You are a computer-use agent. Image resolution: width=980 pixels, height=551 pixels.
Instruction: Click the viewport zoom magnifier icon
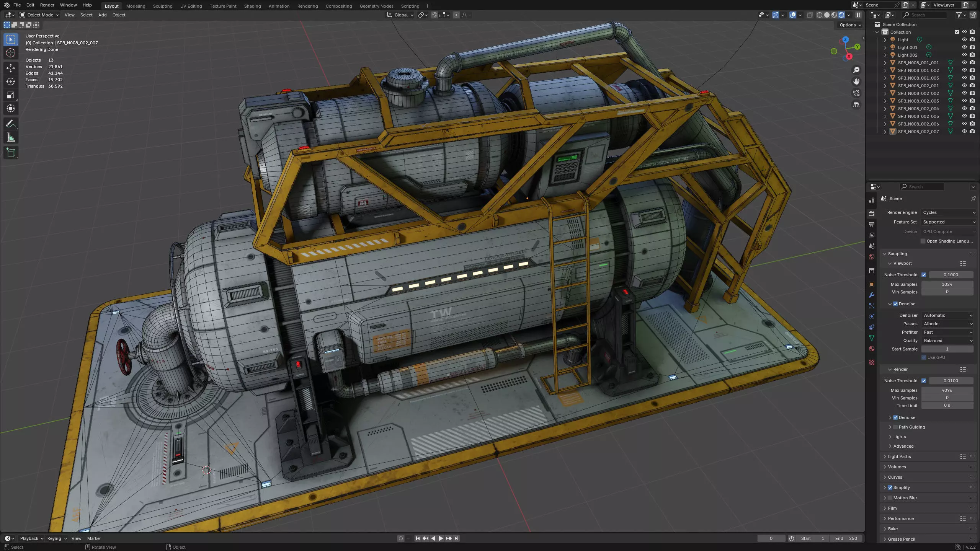pyautogui.click(x=856, y=70)
